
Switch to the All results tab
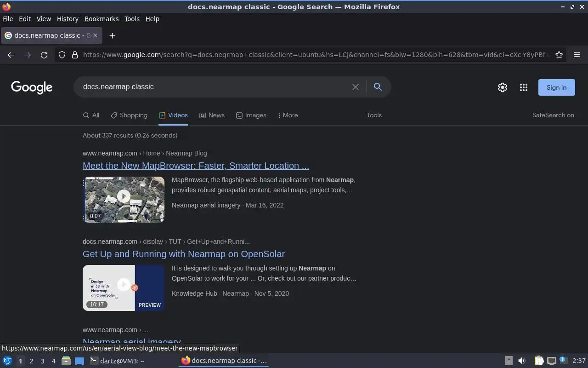(91, 115)
